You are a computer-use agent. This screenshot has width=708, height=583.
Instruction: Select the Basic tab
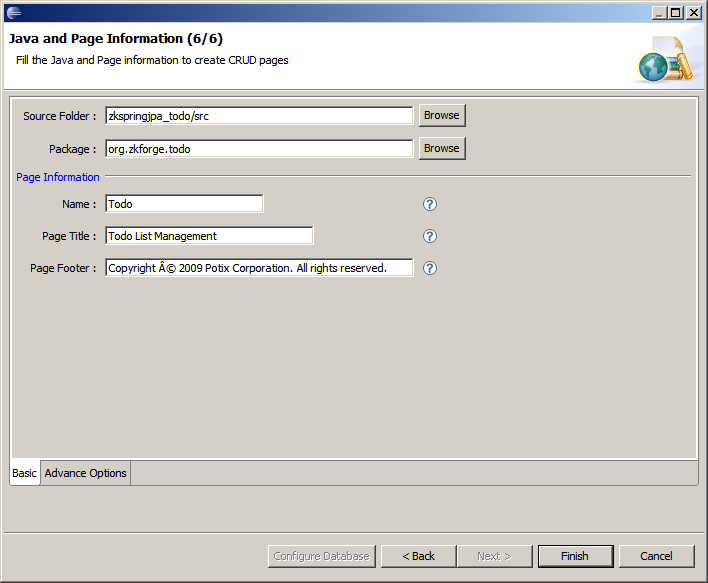(25, 473)
